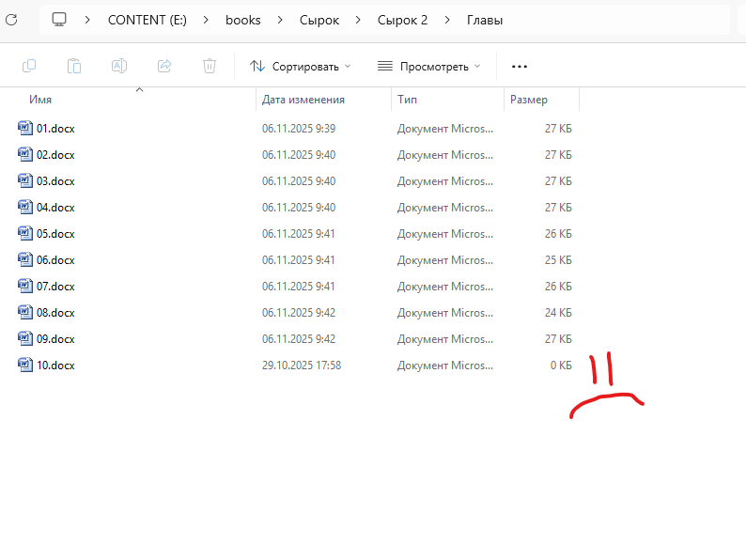Sort by Имя column header
This screenshot has width=746, height=560.
(40, 100)
